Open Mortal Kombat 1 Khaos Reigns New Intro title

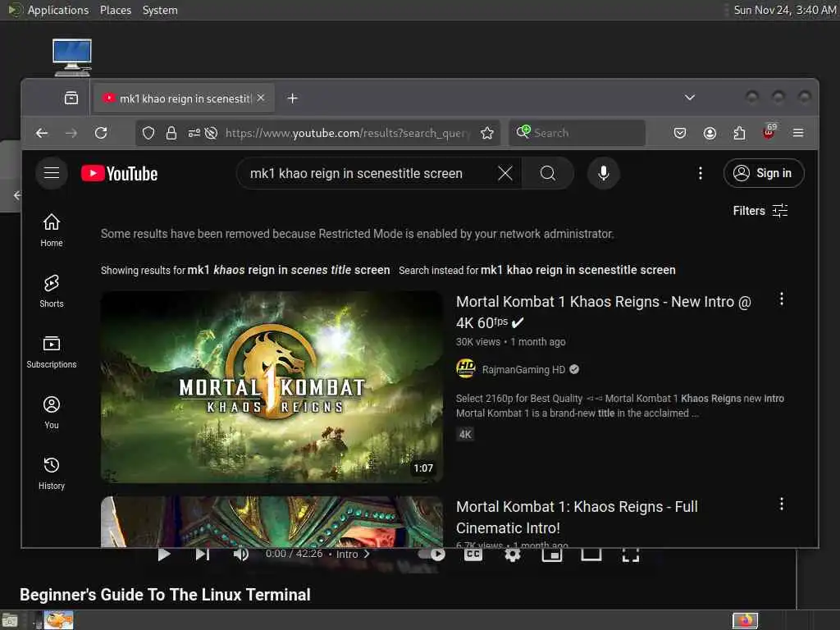point(604,311)
